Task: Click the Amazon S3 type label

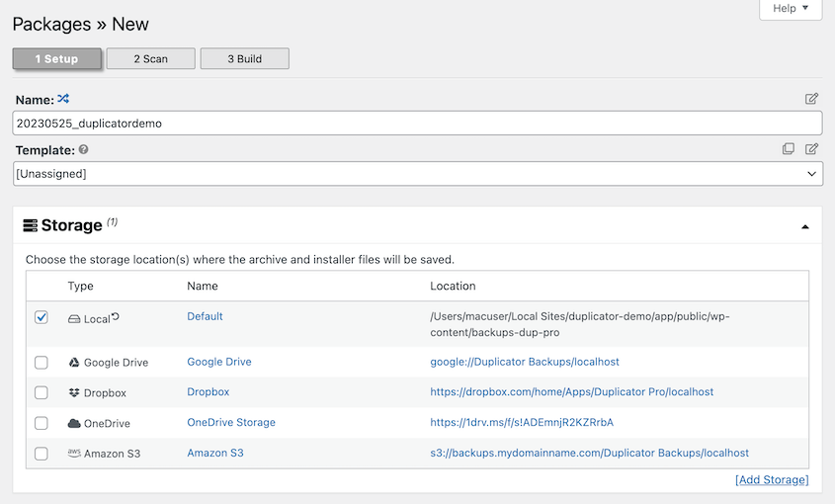Action: coord(113,454)
